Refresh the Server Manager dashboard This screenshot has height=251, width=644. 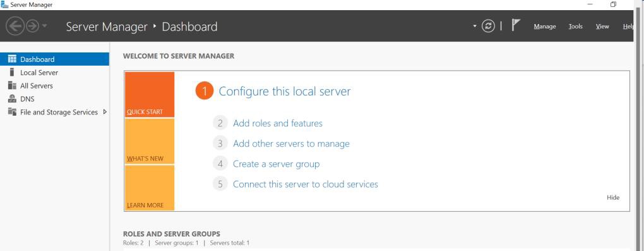pos(488,27)
